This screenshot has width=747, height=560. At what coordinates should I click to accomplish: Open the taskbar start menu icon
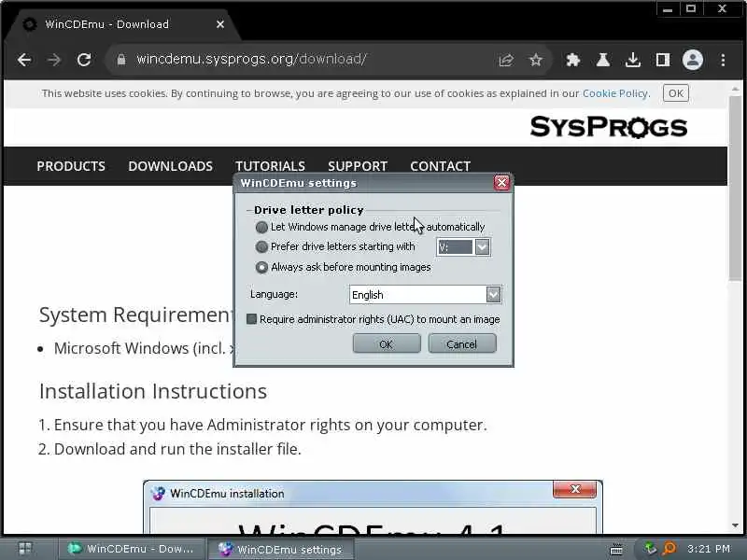coord(25,549)
